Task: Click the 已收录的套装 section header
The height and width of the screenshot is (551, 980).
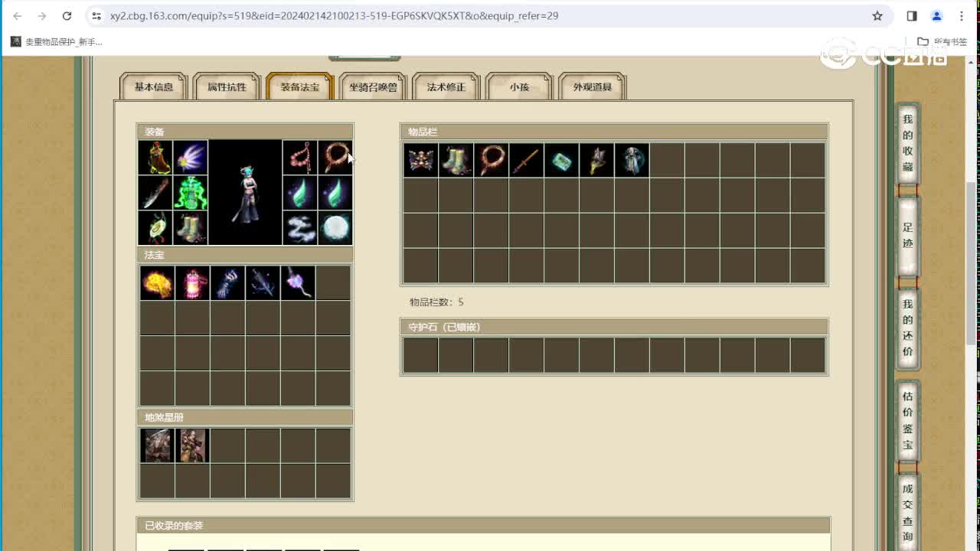Action: click(x=484, y=526)
